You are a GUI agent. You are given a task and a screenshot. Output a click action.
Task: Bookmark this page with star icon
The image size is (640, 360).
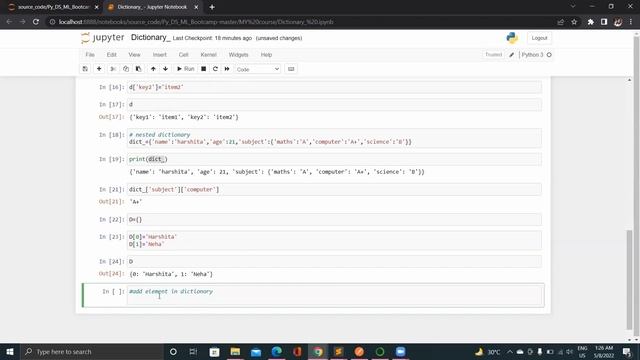[574, 22]
